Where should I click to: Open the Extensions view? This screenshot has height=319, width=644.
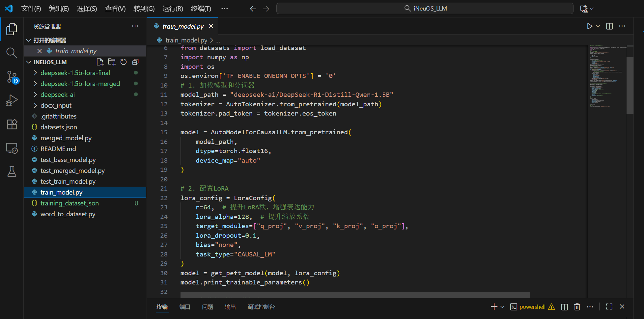(x=12, y=124)
